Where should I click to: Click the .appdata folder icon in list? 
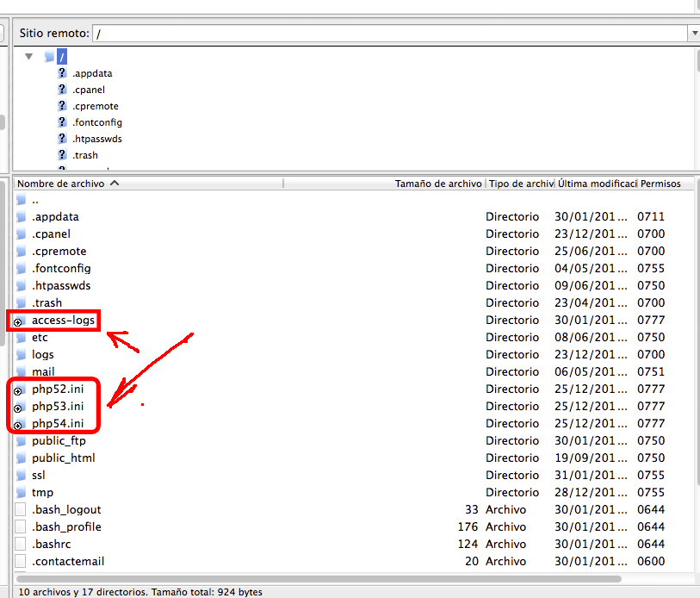click(21, 217)
